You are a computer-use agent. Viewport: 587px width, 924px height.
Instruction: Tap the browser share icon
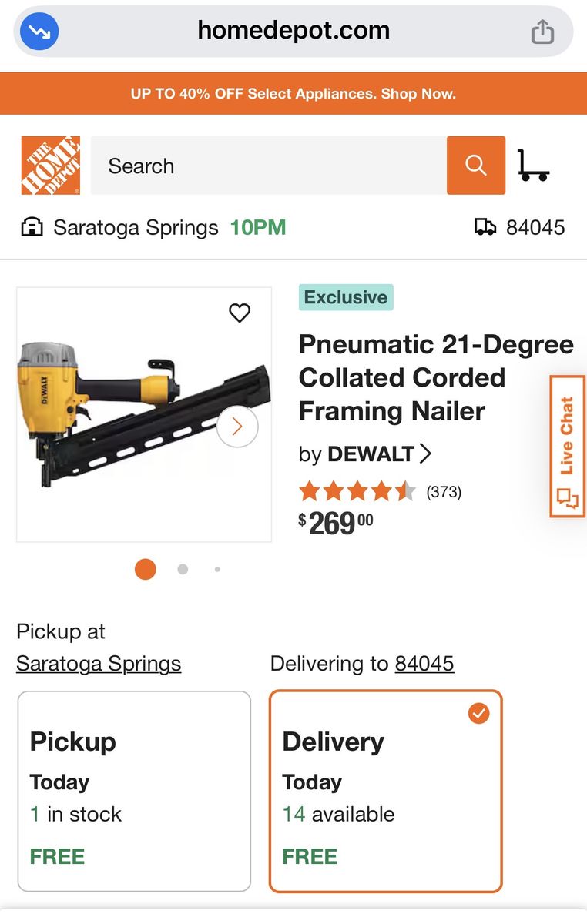(542, 32)
